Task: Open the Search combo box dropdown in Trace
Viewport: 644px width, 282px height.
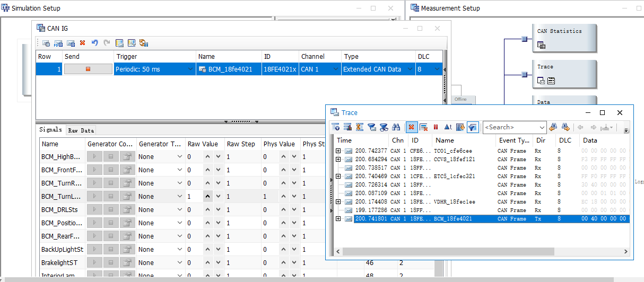Action: 542,127
